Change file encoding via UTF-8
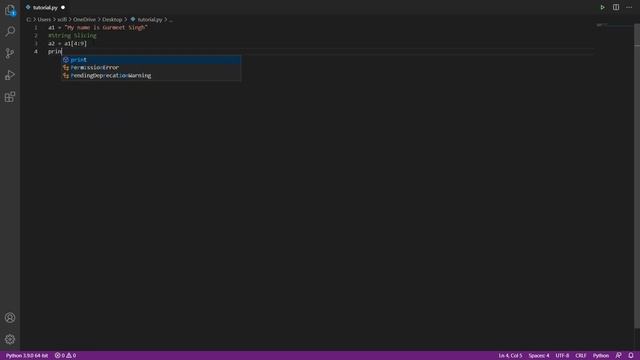The image size is (640, 360). pos(562,356)
